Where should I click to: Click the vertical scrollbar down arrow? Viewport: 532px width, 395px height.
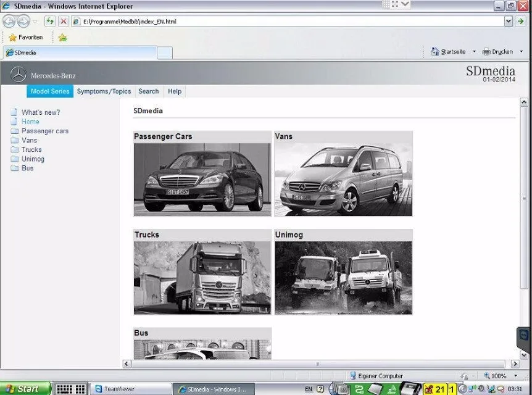tap(524, 355)
